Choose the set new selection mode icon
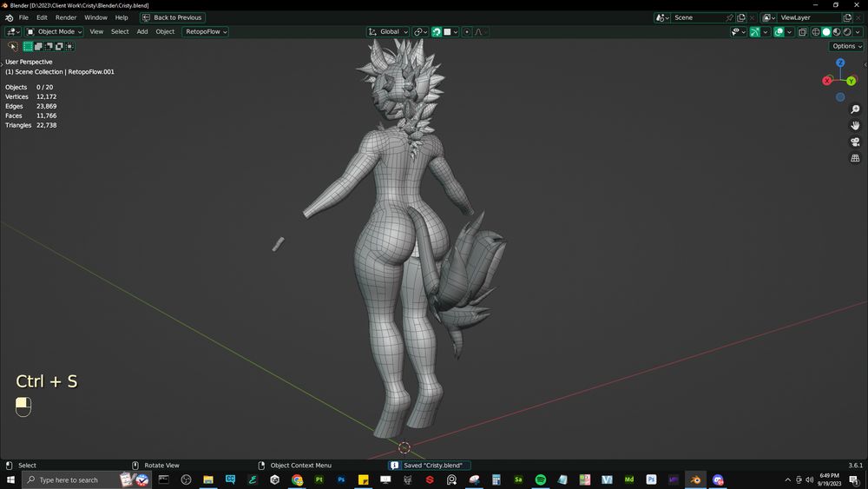 pyautogui.click(x=28, y=47)
